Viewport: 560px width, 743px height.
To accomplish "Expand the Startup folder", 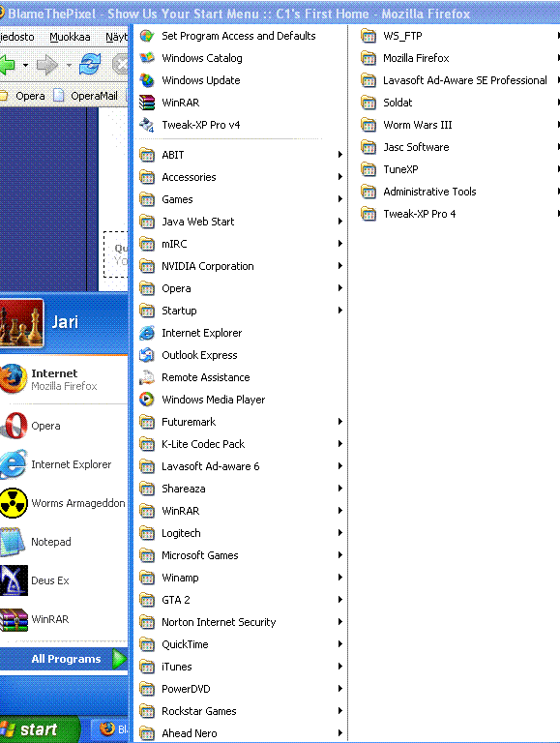I will pyautogui.click(x=240, y=311).
